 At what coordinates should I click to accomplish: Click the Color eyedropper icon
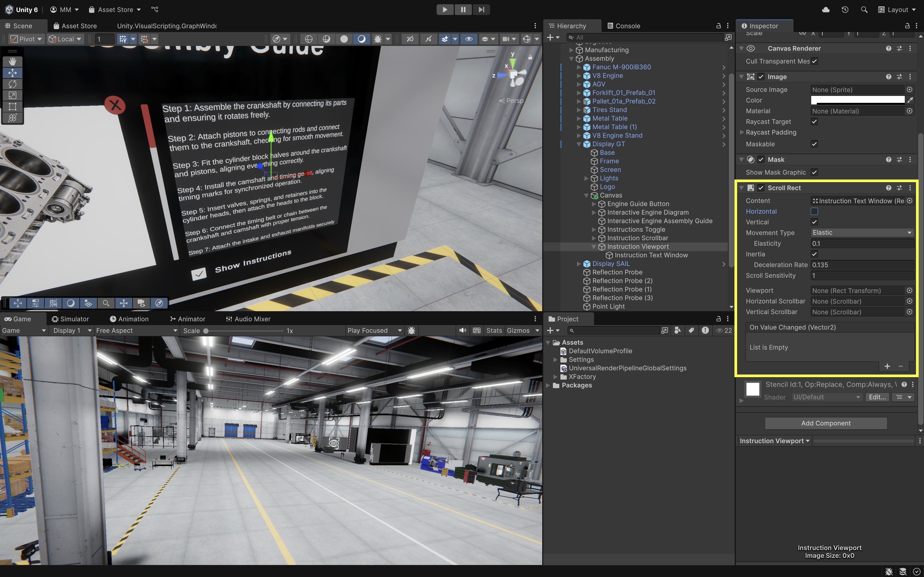click(910, 100)
